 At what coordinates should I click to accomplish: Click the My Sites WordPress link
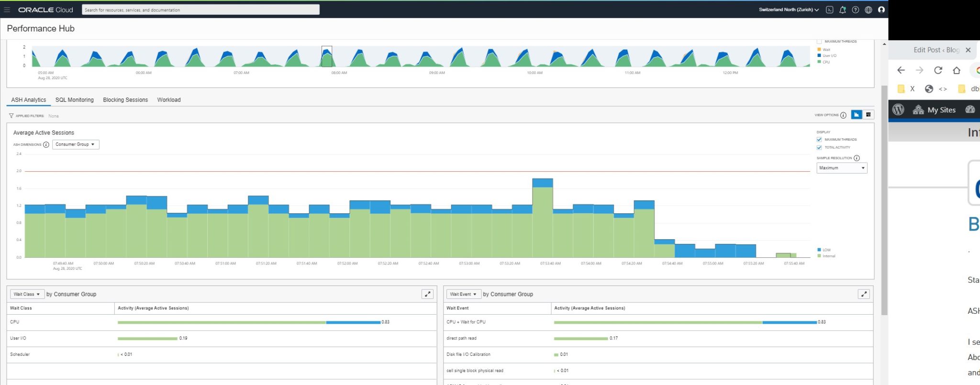(x=941, y=110)
